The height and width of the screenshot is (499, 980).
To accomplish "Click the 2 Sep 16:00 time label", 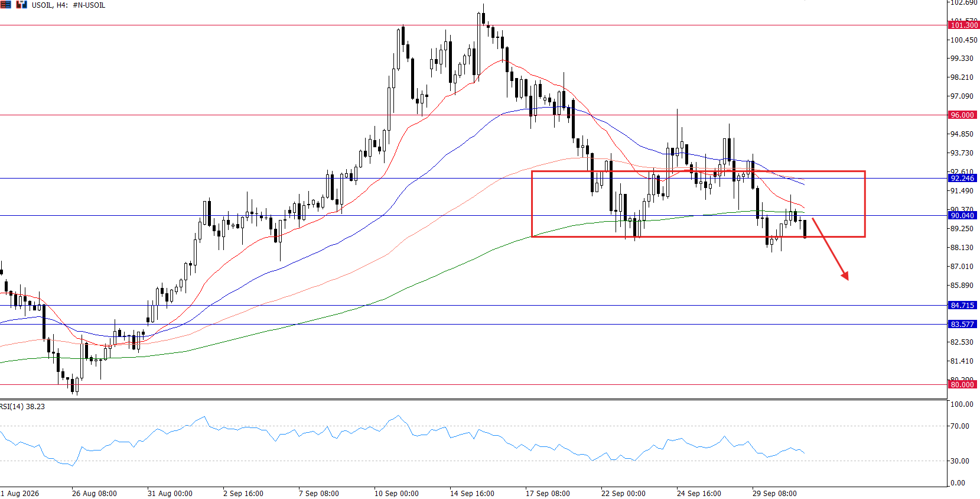I will [243, 493].
